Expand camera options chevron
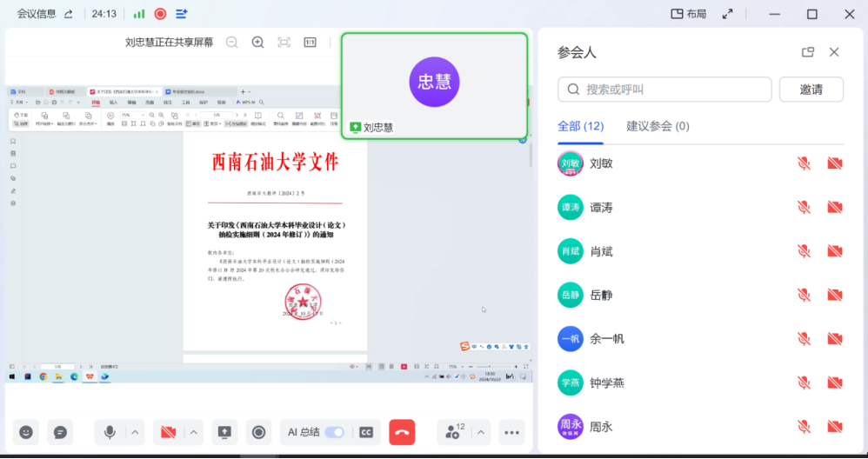The image size is (868, 459). pyautogui.click(x=193, y=432)
